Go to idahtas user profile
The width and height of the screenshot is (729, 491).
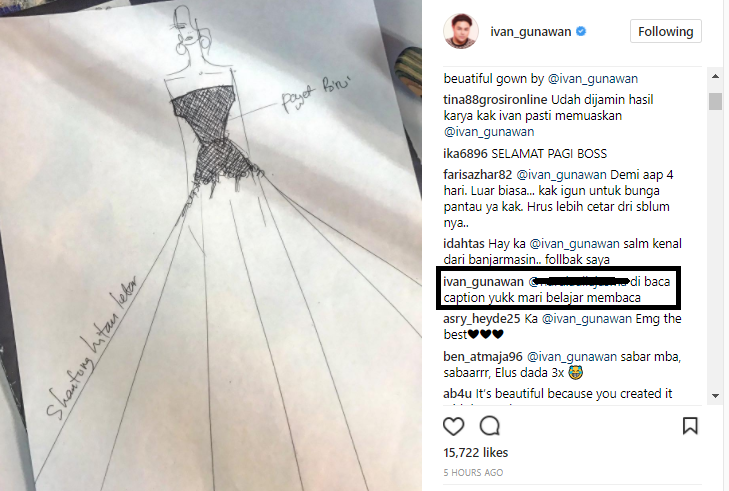point(464,244)
